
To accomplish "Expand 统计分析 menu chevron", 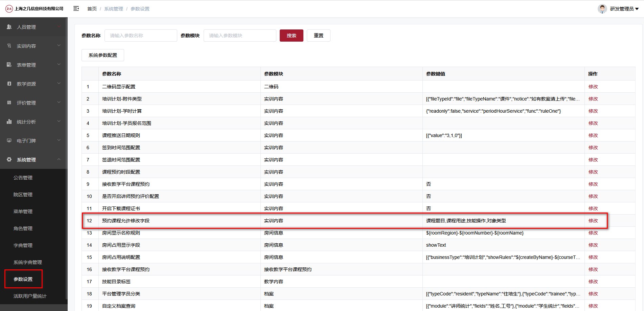I will (x=59, y=121).
